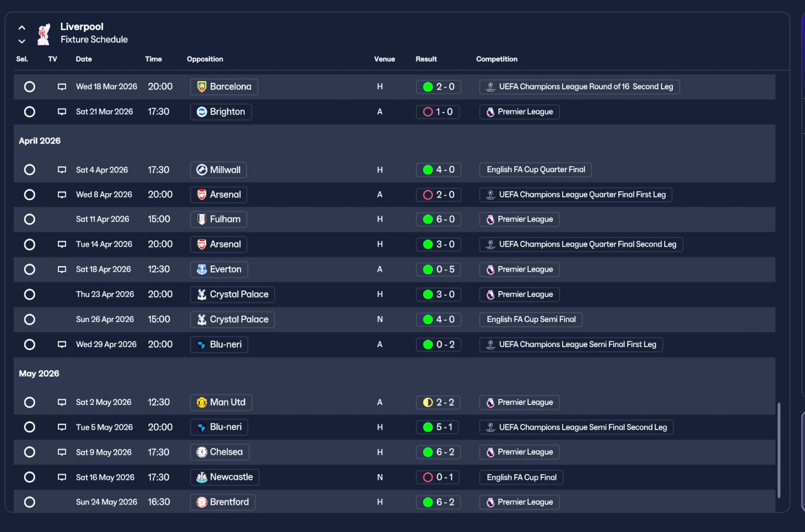The height and width of the screenshot is (532, 805).
Task: Select the Brighton fixture radio button
Action: coord(30,112)
